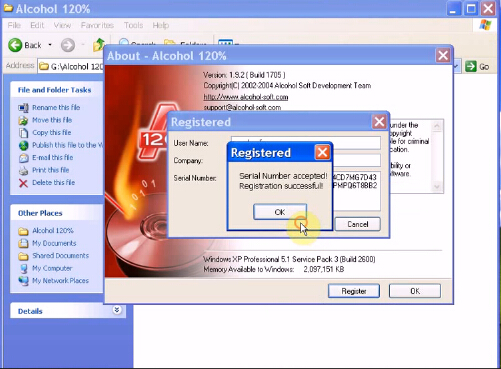Viewport: 501px width, 369px height.
Task: Open the Back history dropdown arrow
Action: (50, 45)
